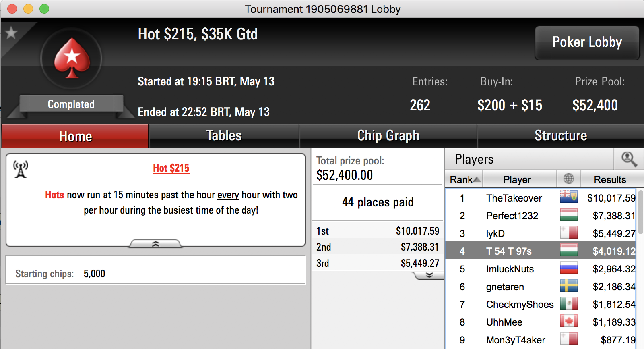Sort by the Results column header
The width and height of the screenshot is (644, 349).
click(610, 179)
